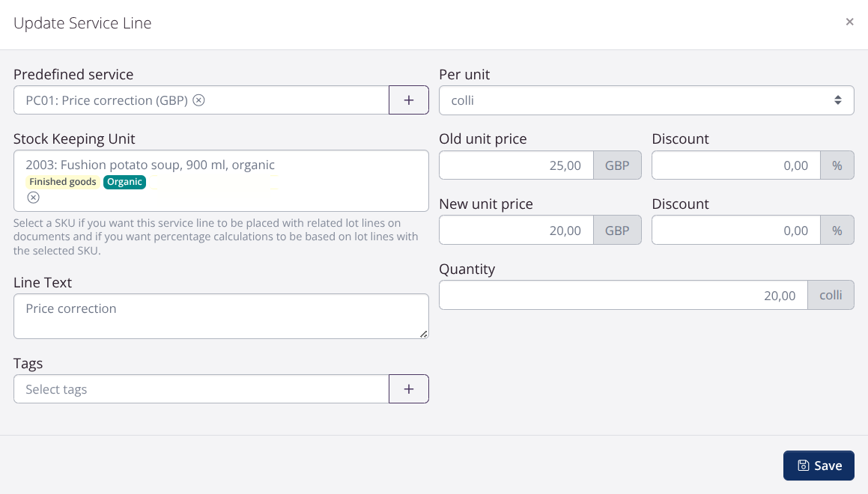Click the percent suffix on top Discount field

click(837, 165)
